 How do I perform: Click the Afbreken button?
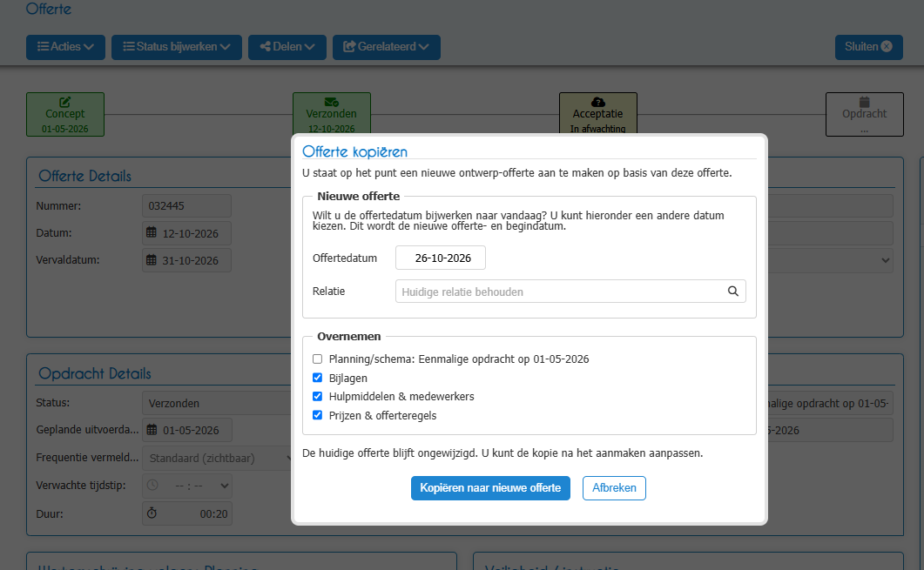pyautogui.click(x=614, y=488)
